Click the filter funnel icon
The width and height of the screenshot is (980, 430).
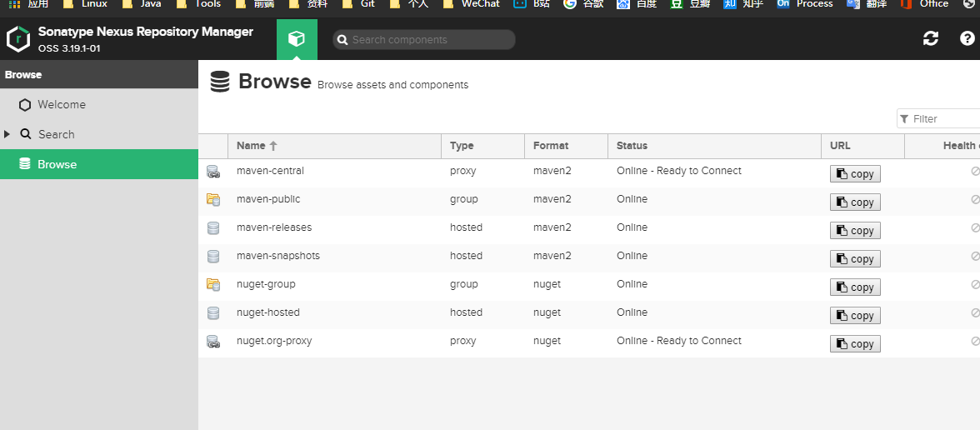[x=904, y=118]
